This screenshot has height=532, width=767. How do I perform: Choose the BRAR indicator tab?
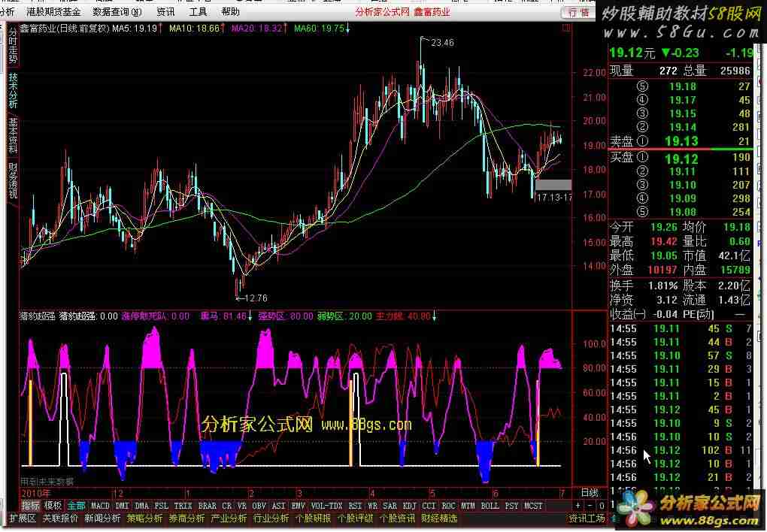[x=208, y=506]
